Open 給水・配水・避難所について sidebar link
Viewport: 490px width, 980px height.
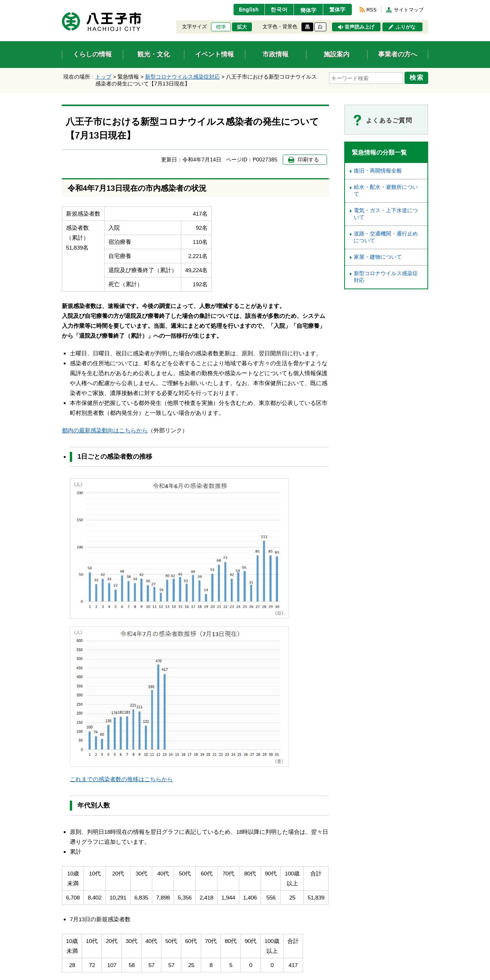point(385,191)
